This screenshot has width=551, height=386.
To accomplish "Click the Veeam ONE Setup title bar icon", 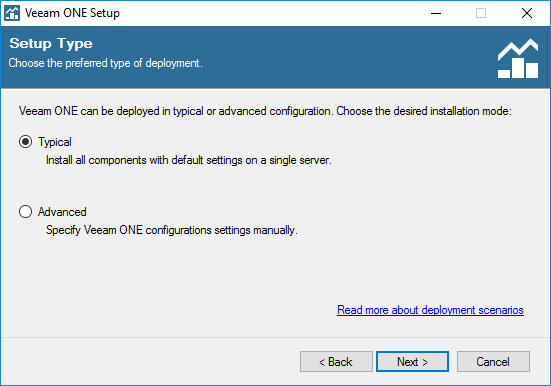I will (12, 13).
